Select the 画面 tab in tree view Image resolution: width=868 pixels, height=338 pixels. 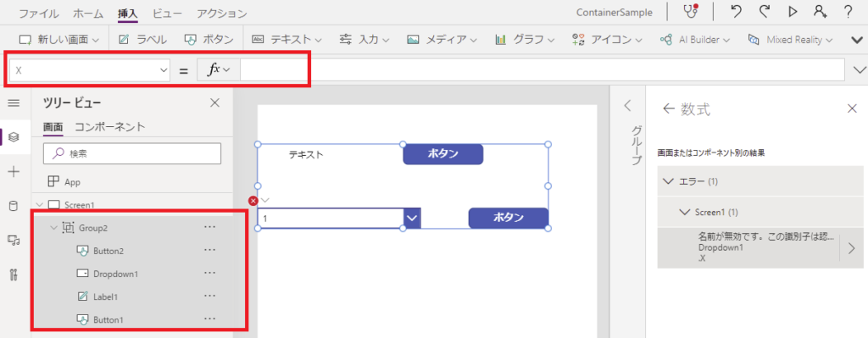coord(53,127)
